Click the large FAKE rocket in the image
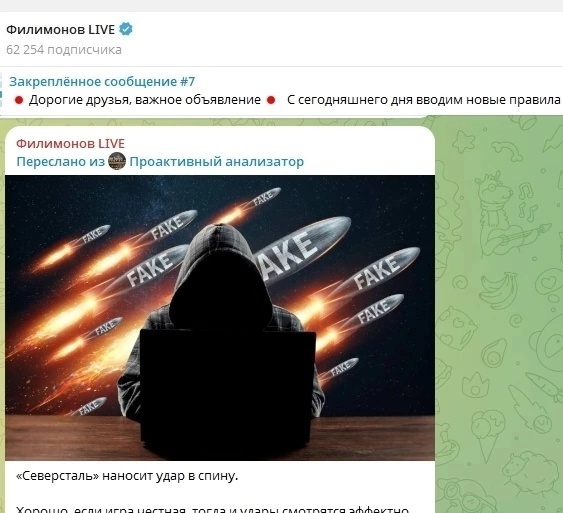The width and height of the screenshot is (563, 513). coord(302,249)
